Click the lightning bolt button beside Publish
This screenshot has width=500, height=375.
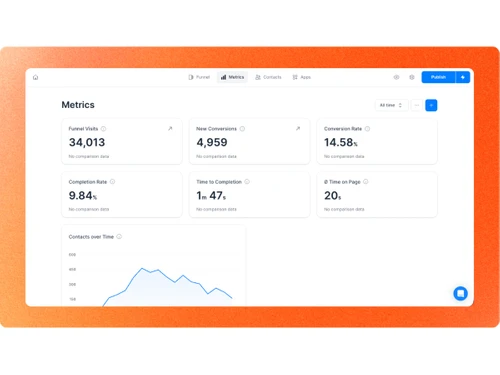coord(463,77)
